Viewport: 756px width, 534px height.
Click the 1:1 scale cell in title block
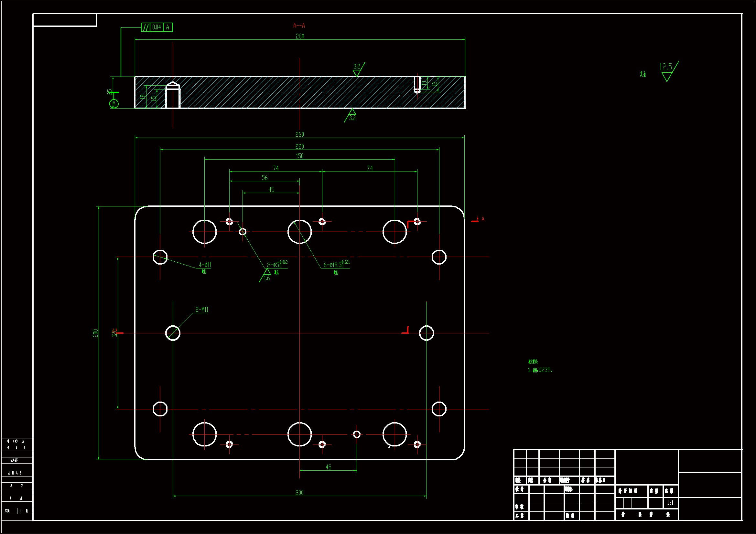click(x=670, y=503)
